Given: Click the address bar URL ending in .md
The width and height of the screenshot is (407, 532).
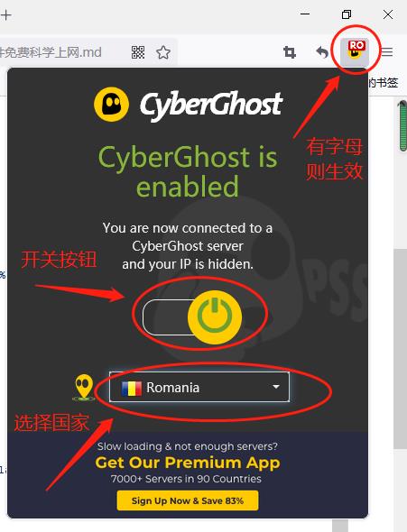Looking at the screenshot, I should 51,52.
